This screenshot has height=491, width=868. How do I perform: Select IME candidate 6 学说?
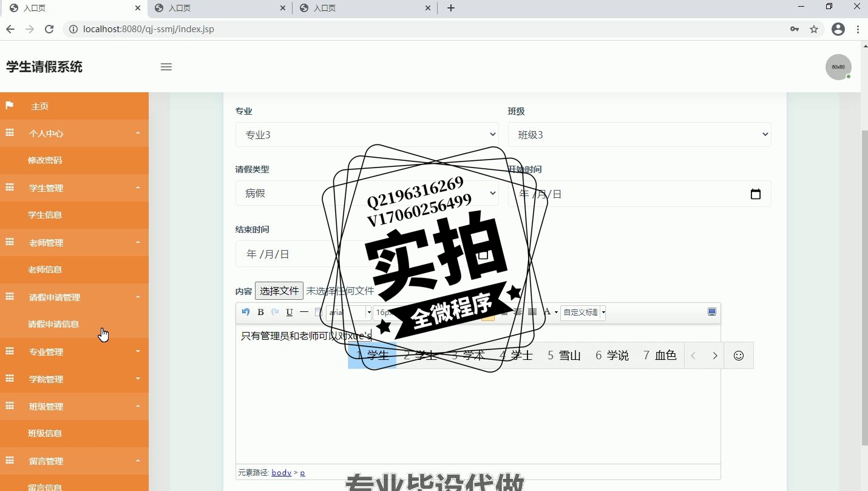tap(612, 356)
